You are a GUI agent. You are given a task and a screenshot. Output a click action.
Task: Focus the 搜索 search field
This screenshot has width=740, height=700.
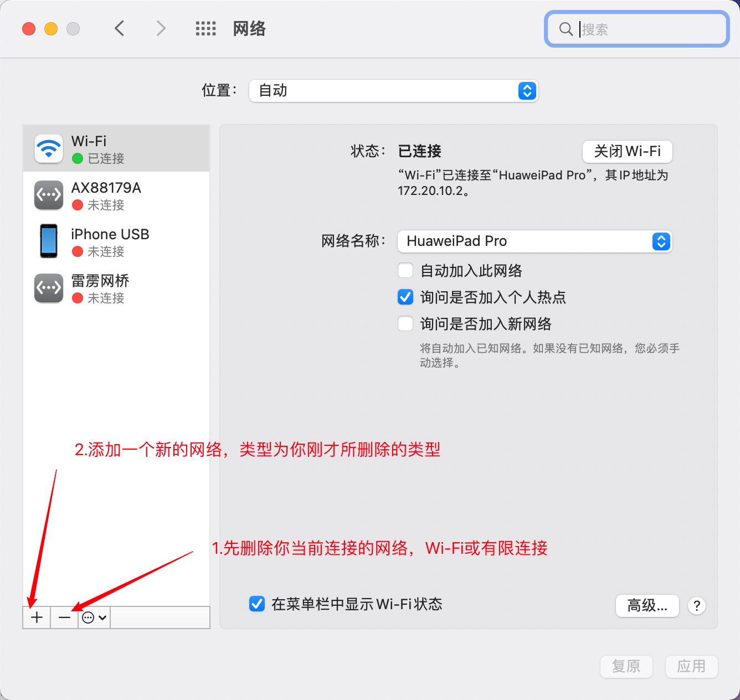coord(637,29)
